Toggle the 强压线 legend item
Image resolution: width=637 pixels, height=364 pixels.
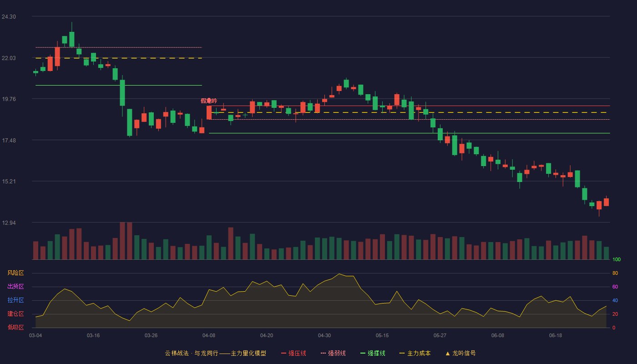click(x=293, y=353)
